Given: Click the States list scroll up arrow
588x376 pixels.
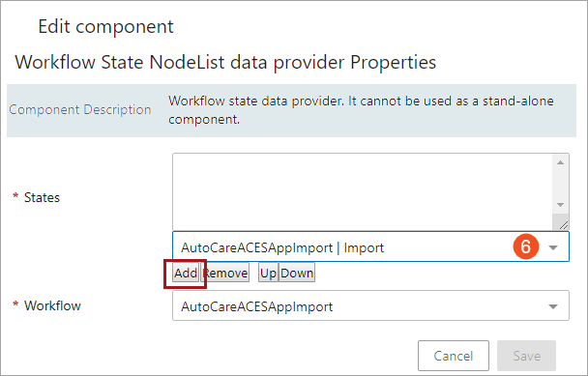Looking at the screenshot, I should pos(561,162).
